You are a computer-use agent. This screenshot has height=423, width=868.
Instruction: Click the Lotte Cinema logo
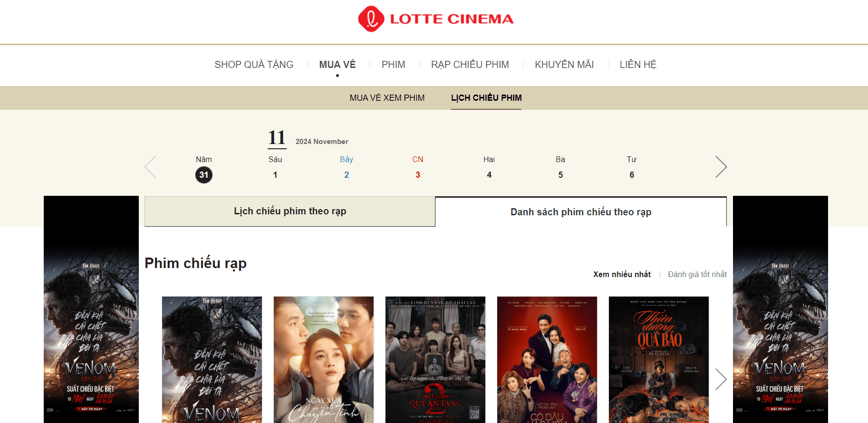[x=435, y=19]
